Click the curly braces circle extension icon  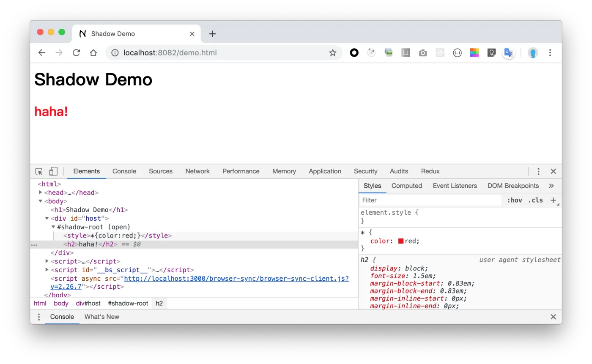click(x=457, y=53)
